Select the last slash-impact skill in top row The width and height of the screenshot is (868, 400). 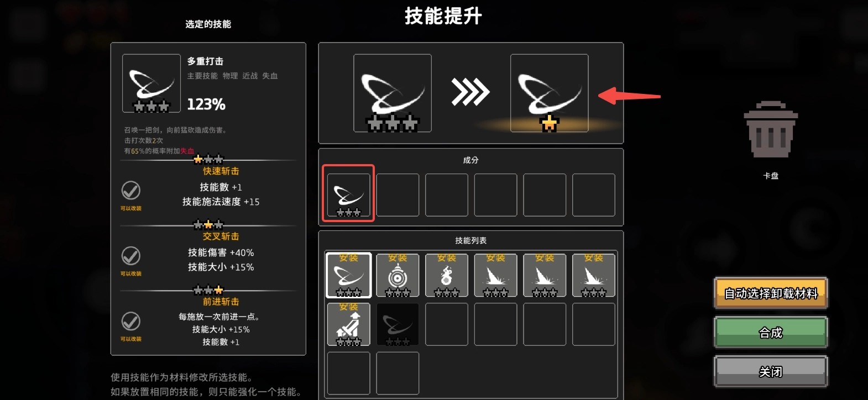coord(594,275)
